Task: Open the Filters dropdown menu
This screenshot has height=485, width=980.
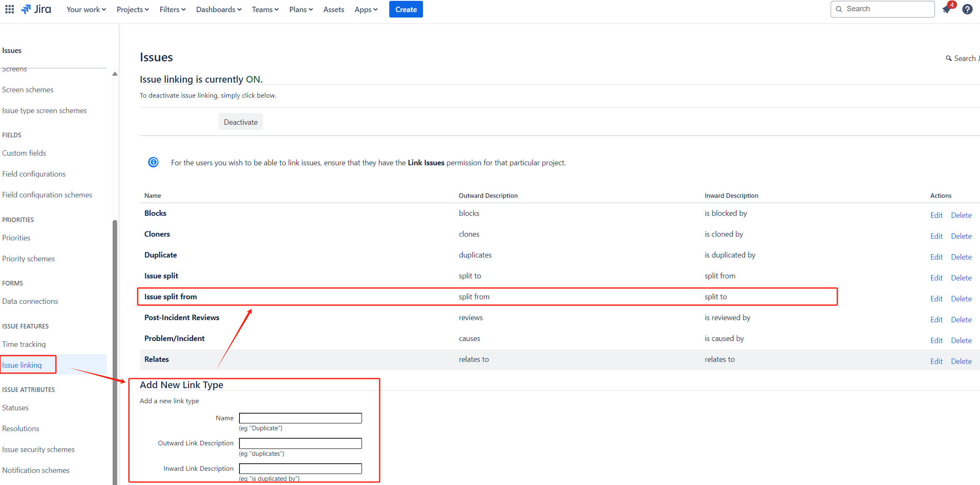Action: coord(173,9)
